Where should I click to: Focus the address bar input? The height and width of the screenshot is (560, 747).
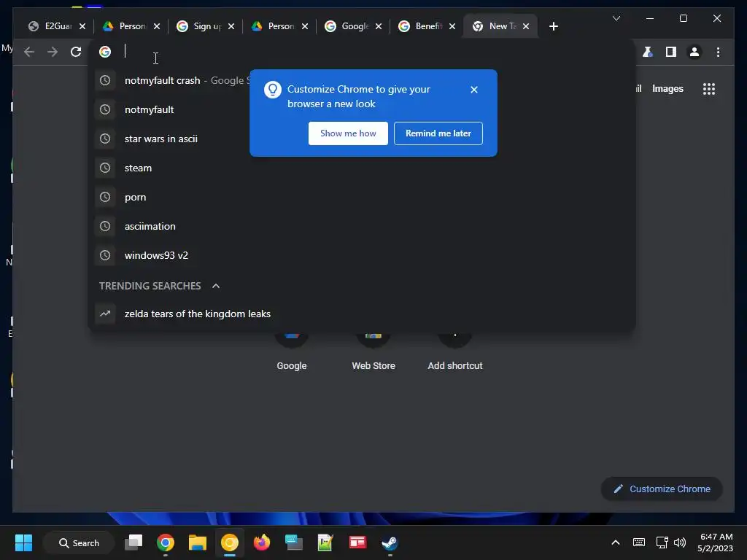362,52
